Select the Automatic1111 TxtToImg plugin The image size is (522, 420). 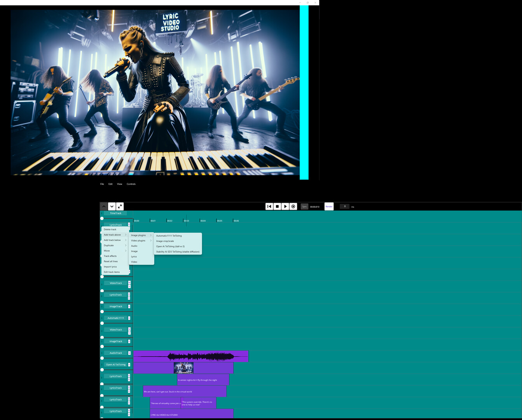pos(178,236)
